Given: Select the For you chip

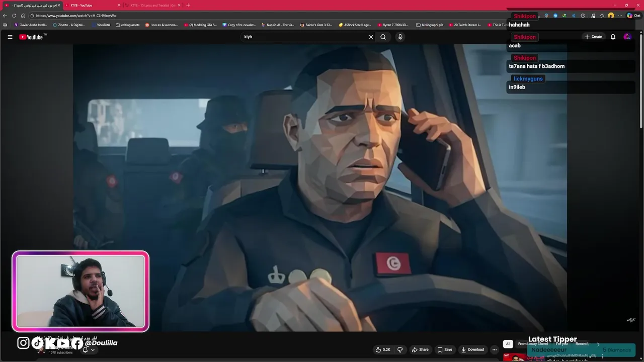Looking at the screenshot, I should 561,344.
